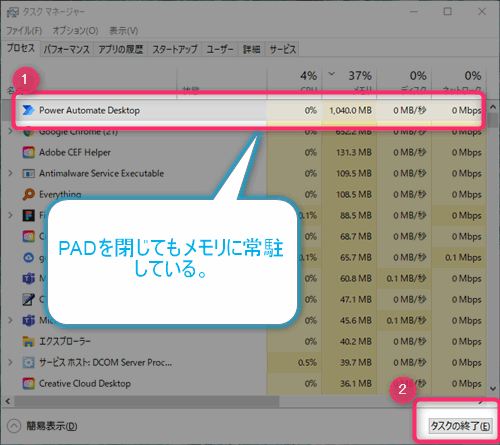This screenshot has width=500, height=445.
Task: Click the 36.1 MB memory value
Action: (356, 383)
